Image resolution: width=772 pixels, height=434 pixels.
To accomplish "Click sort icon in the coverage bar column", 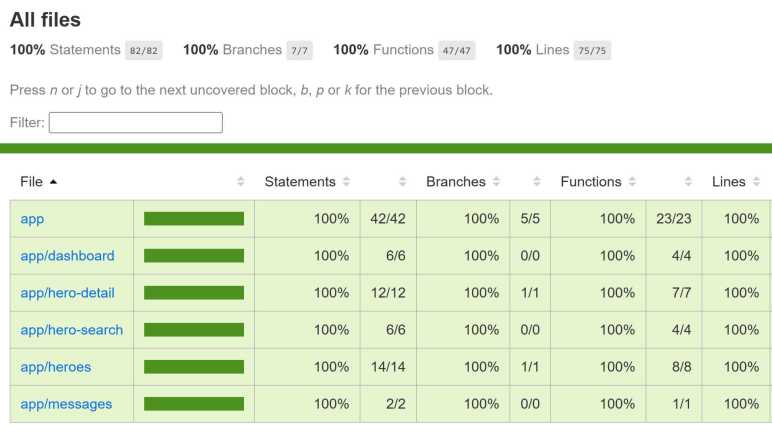I will point(241,182).
